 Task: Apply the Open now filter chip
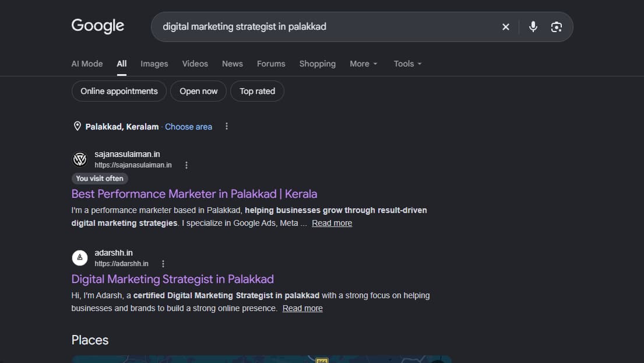198,91
